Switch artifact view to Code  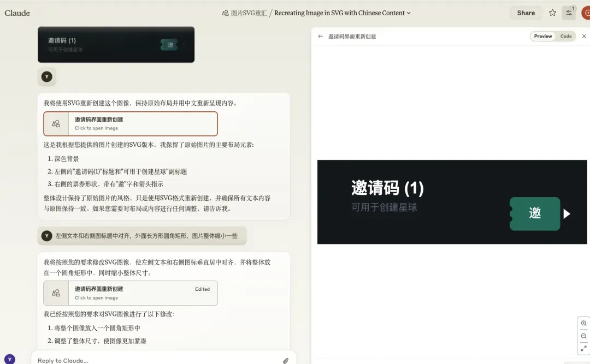[x=566, y=36]
